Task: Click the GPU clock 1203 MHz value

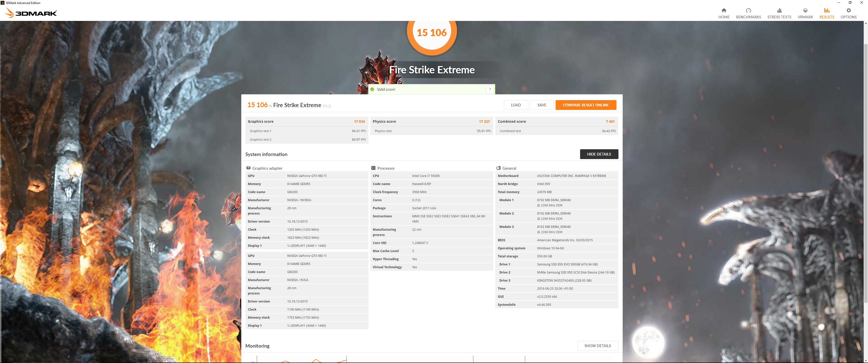Action: pos(303,230)
